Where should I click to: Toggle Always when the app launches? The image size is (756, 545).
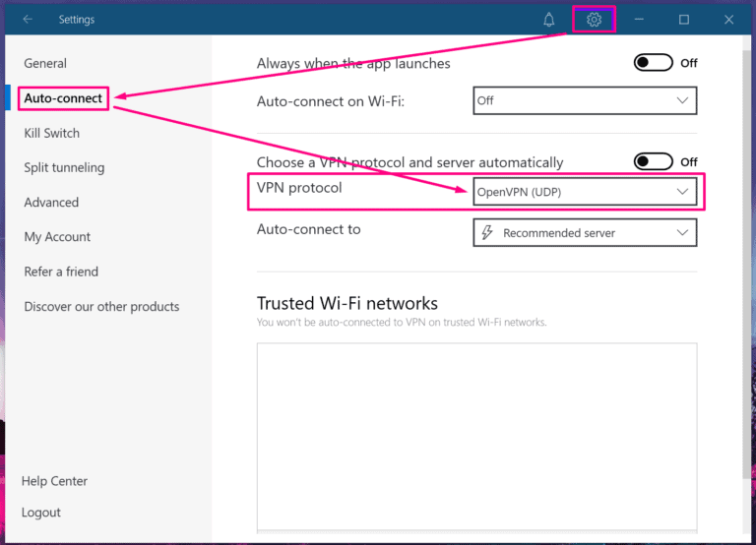point(654,63)
